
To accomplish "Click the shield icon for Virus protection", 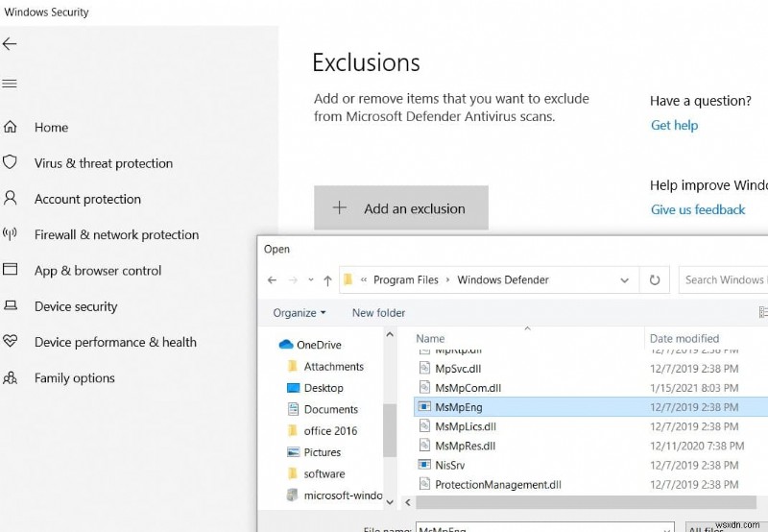I will (10, 162).
